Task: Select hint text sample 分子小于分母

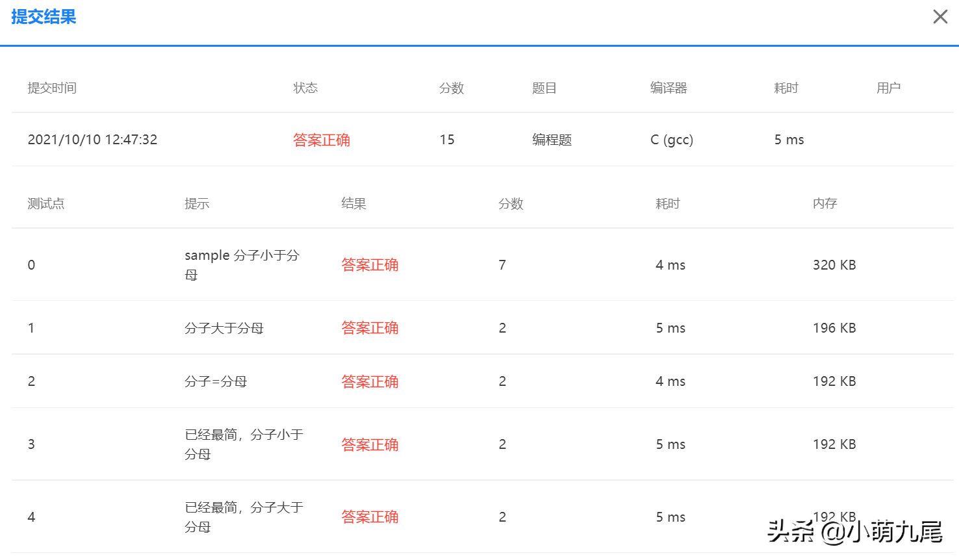Action: pos(242,264)
